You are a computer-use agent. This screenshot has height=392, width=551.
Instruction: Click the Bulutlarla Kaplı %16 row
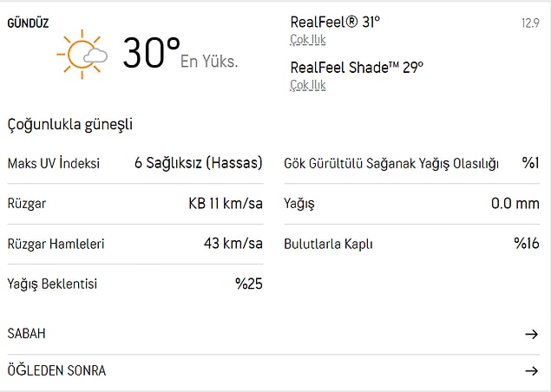(x=412, y=244)
